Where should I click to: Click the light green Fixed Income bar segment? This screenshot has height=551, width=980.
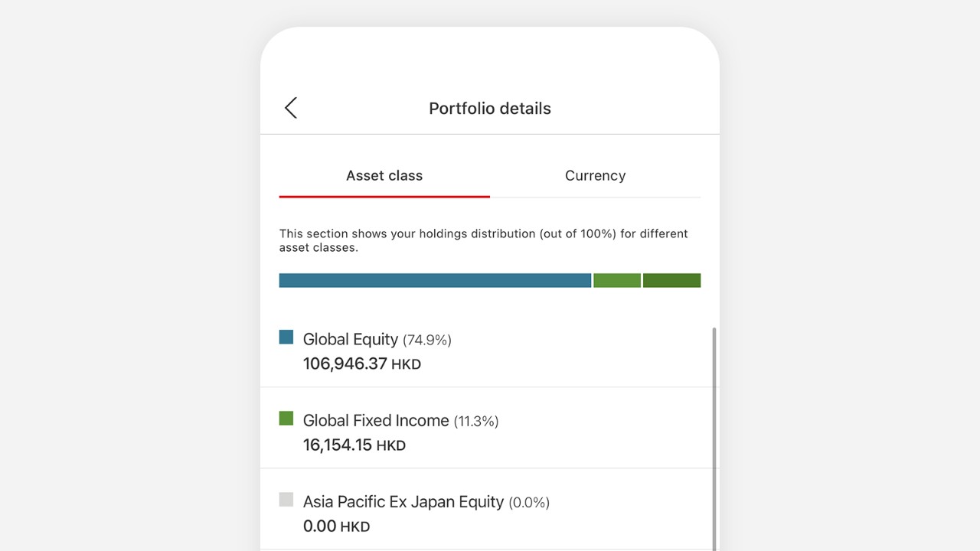(x=616, y=280)
